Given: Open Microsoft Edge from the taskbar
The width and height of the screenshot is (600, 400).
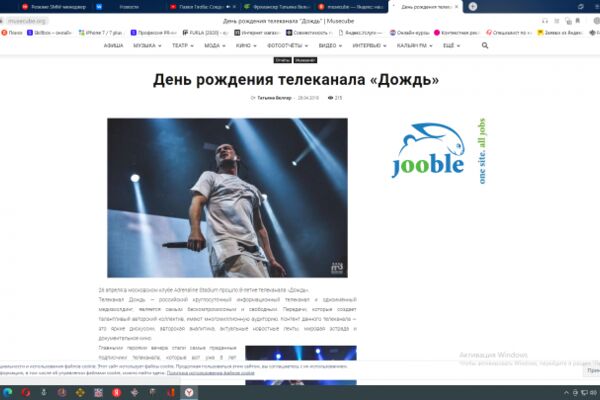Looking at the screenshot, I should (x=8, y=392).
